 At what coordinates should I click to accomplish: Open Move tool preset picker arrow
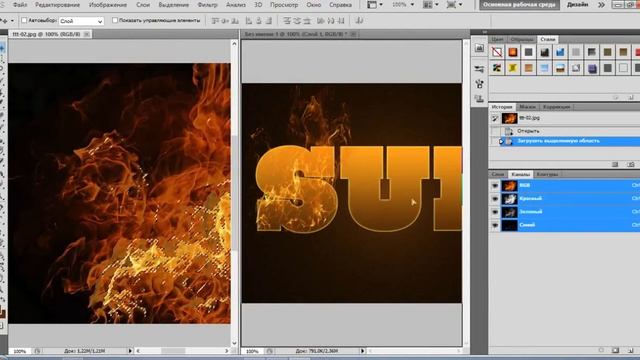(12, 20)
